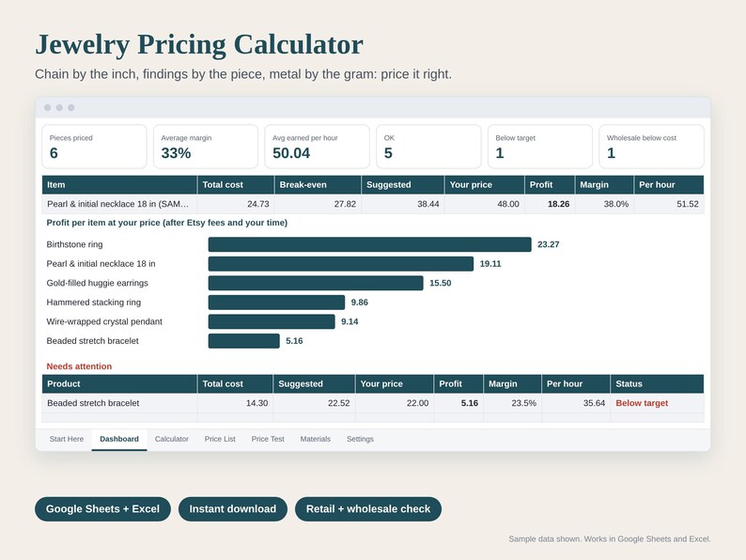
Task: Go to the Price Test tab
Action: [x=268, y=439]
